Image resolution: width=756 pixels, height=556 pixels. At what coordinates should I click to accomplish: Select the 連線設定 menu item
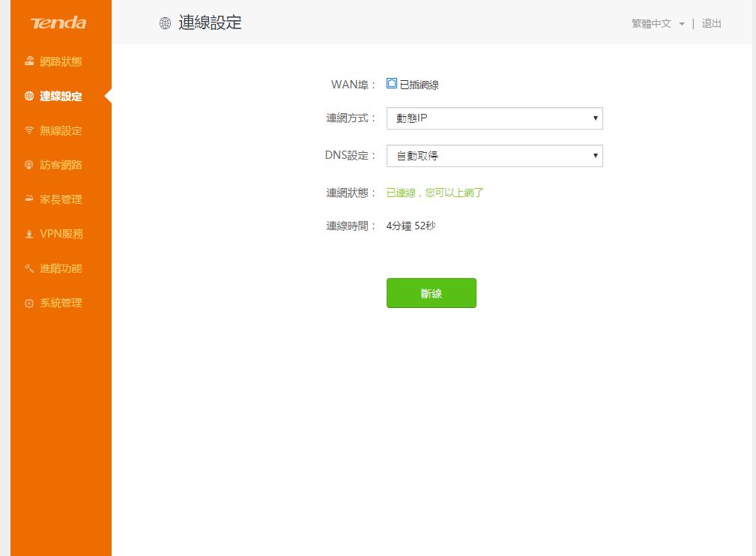coord(61,96)
